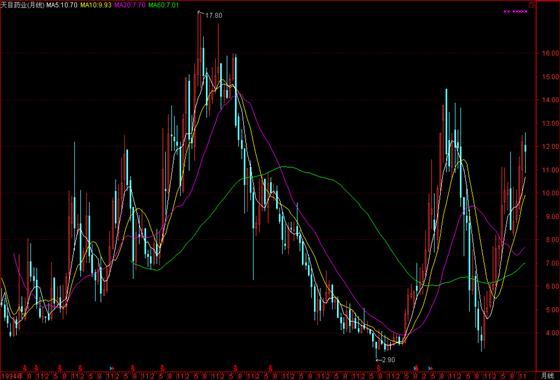Viewport: 560px width, 380px height.
Task: Click the 10.00 price level on right axis
Action: [549, 193]
